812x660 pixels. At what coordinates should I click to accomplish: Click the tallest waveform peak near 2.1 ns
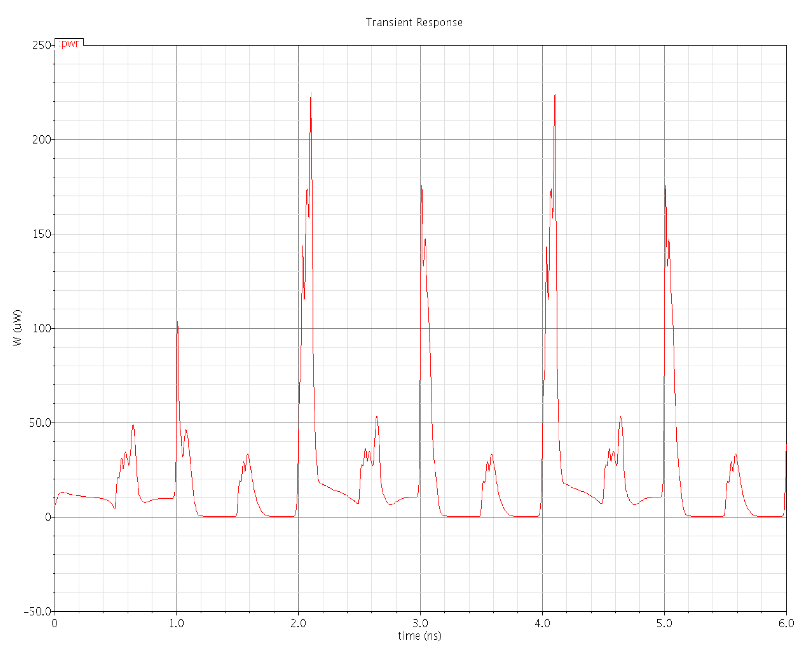311,94
